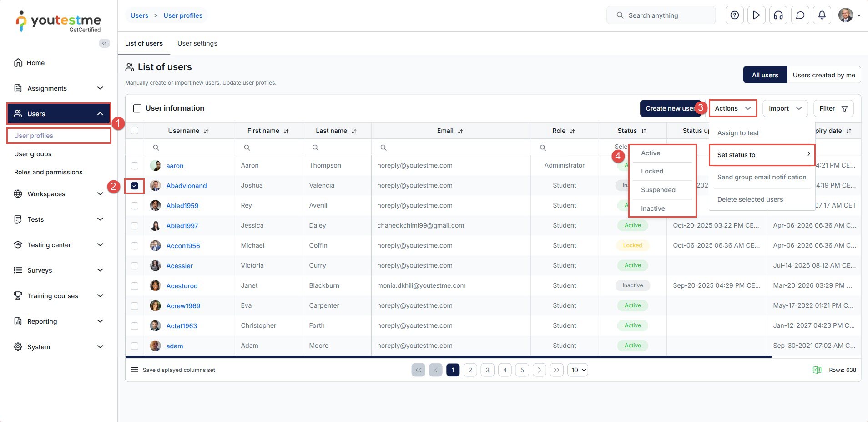
Task: Switch to the User settings tab
Action: 197,43
